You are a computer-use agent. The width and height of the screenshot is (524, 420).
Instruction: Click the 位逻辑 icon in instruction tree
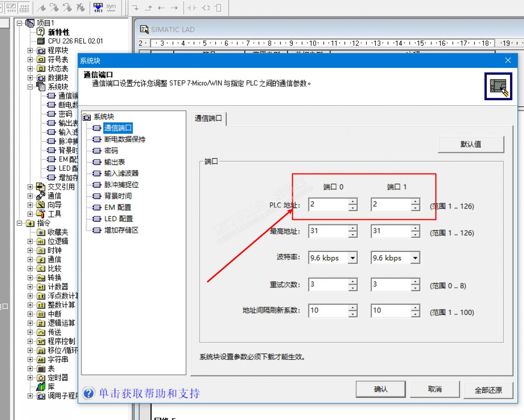click(41, 241)
